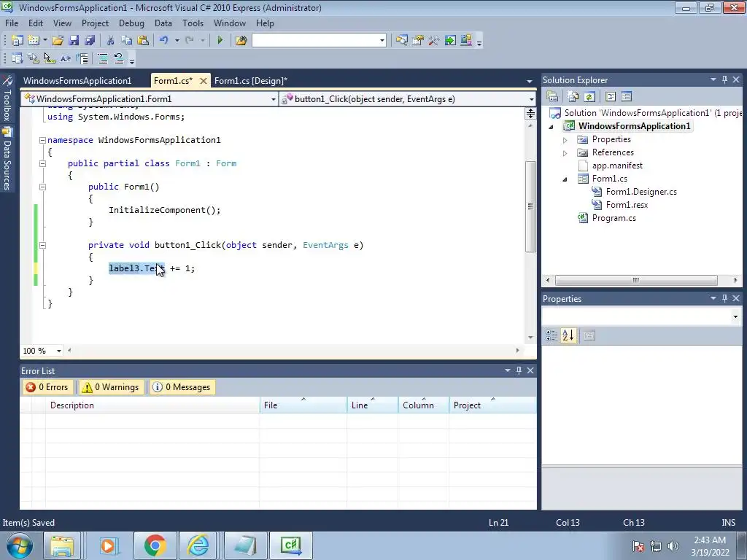Screen dimensions: 747x560
Task: Click the View Code icon in Solution Explorer
Action: [611, 97]
